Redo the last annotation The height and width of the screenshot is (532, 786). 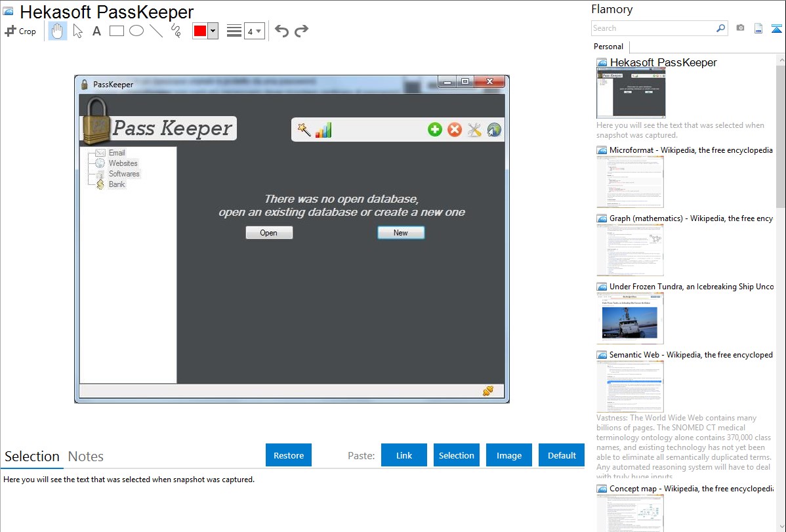click(301, 31)
